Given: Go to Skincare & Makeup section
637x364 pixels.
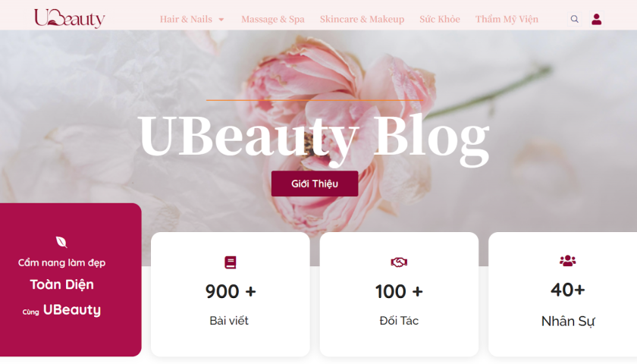Looking at the screenshot, I should pyautogui.click(x=362, y=19).
